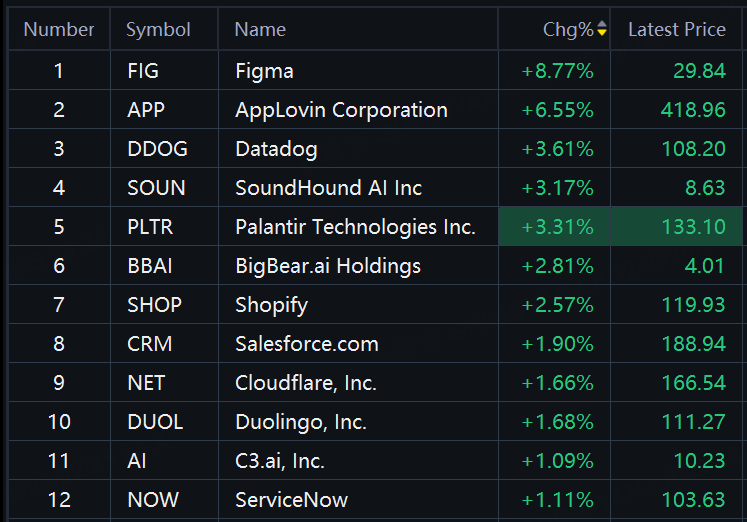Screen dimensions: 747x522
Task: Open the BBAI ticker symbol
Action: [x=150, y=266]
